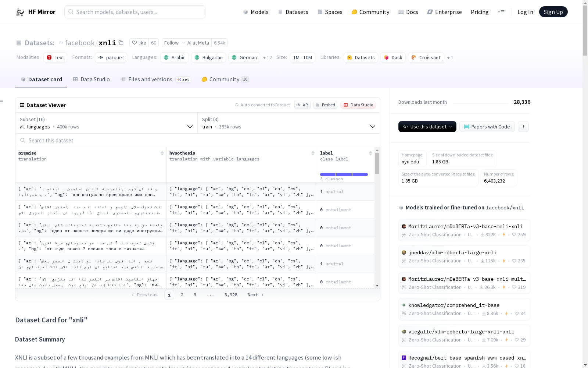Select the German language tag
The height and width of the screenshot is (368, 588).
[x=244, y=57]
